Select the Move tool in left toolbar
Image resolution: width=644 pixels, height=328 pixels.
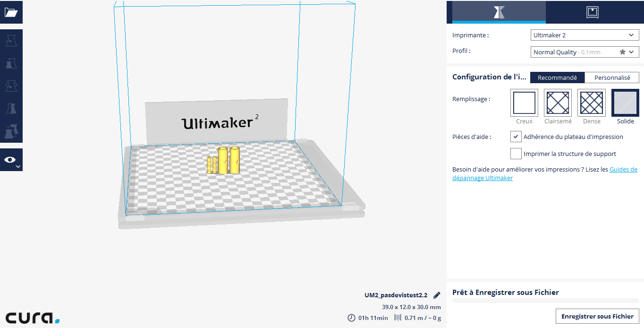click(11, 41)
